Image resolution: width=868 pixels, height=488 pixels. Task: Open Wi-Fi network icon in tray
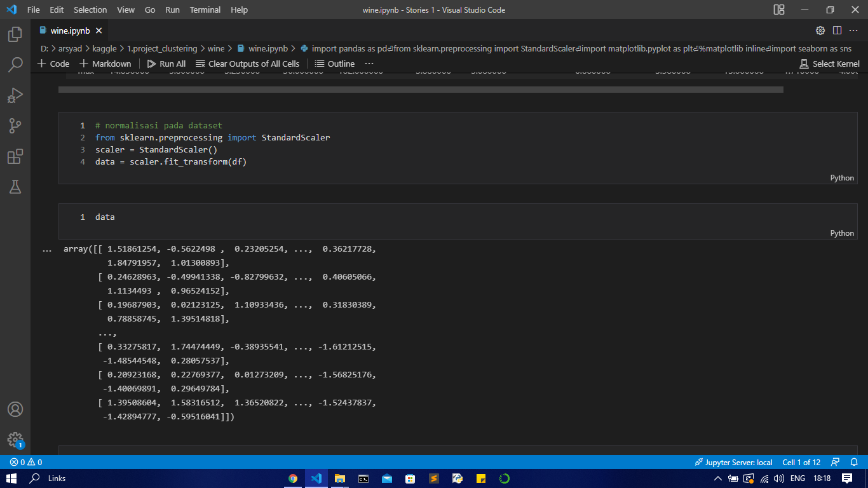(x=764, y=478)
